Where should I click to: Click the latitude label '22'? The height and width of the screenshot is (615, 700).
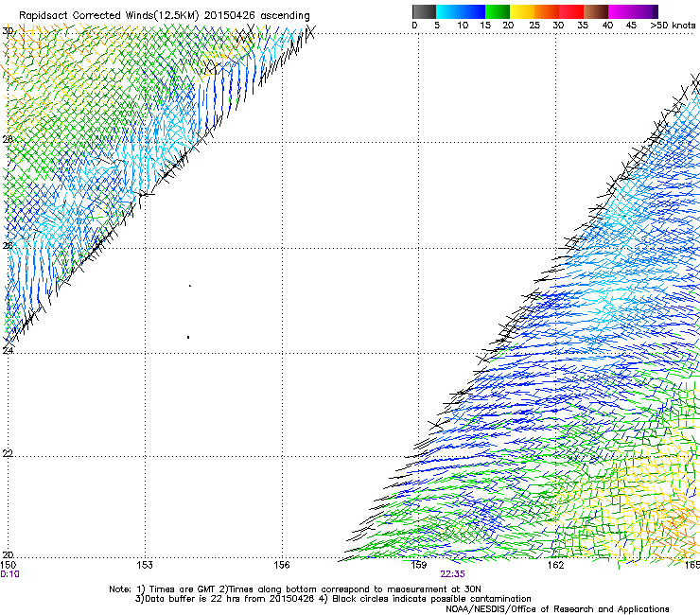(x=8, y=453)
